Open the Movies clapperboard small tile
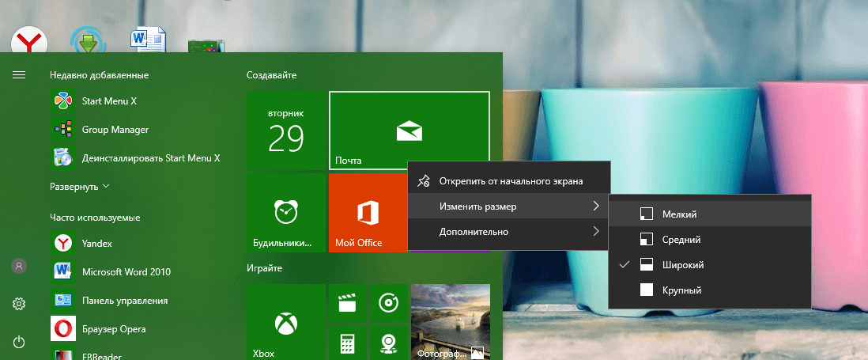The height and width of the screenshot is (360, 868). tap(348, 303)
